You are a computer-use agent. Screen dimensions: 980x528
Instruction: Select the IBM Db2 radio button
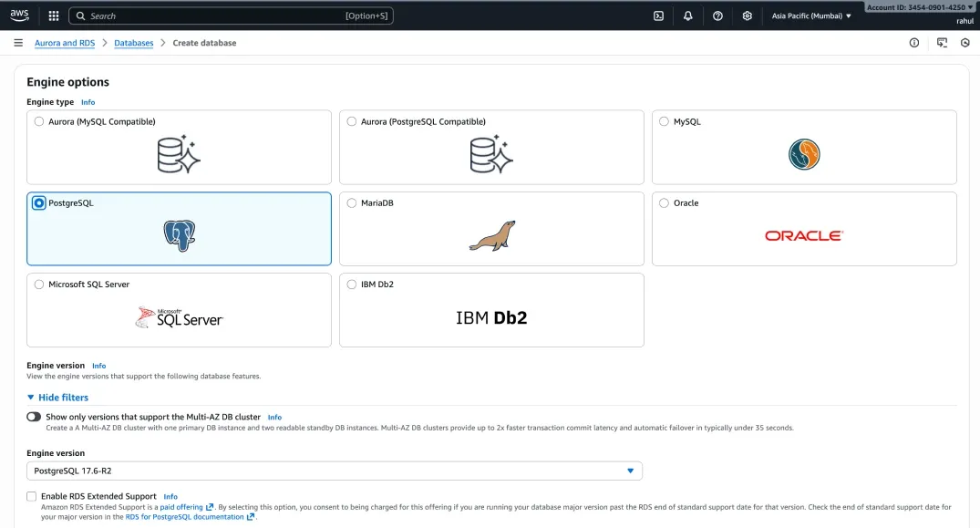point(352,285)
